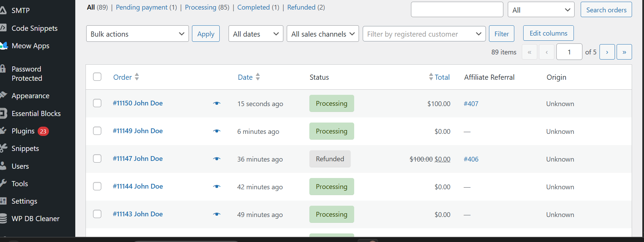Click eye preview icon for order #11143
The height and width of the screenshot is (242, 644).
click(x=217, y=214)
